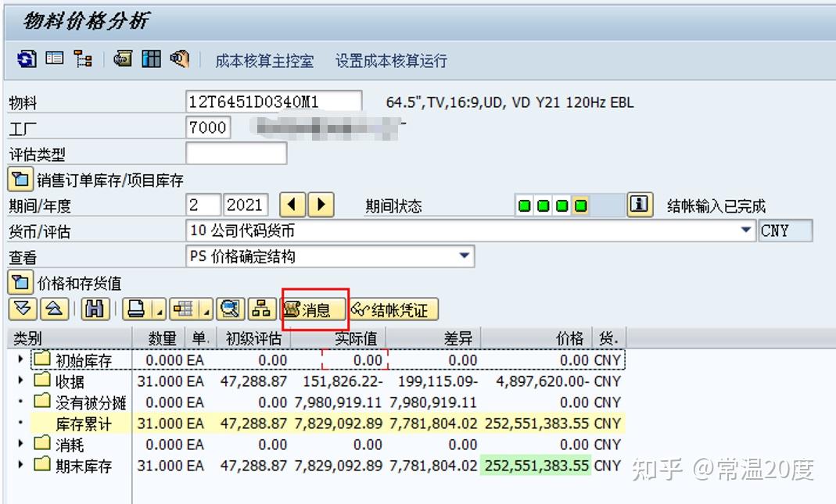Click the first green period status indicator
The image size is (836, 504).
[524, 205]
